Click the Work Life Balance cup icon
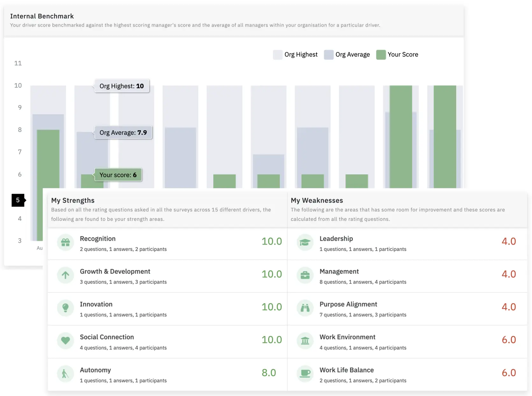The width and height of the screenshot is (532, 396). coord(305,374)
